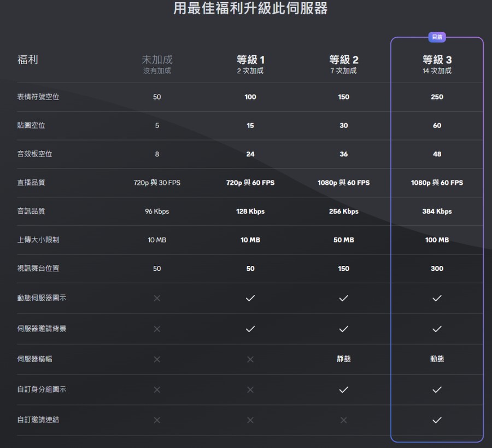Click 等級 1 X mark for 自訂身分組圖示
Screen dimensions: 492x448
(x=250, y=389)
